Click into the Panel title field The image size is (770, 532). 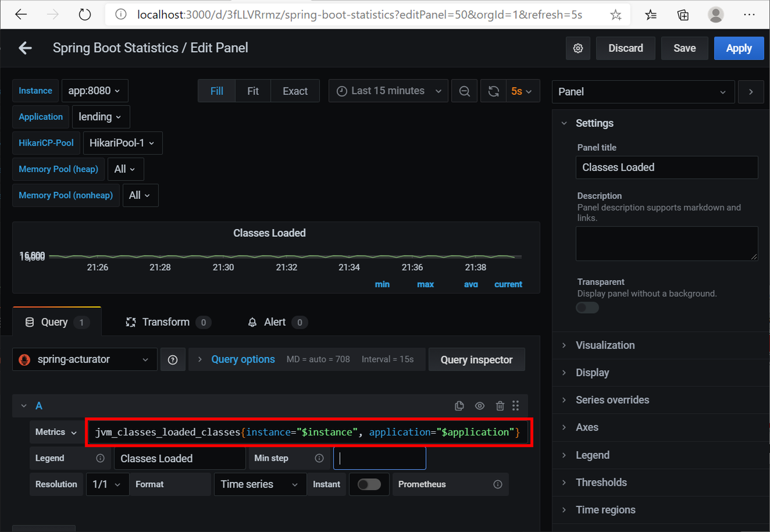tap(667, 167)
